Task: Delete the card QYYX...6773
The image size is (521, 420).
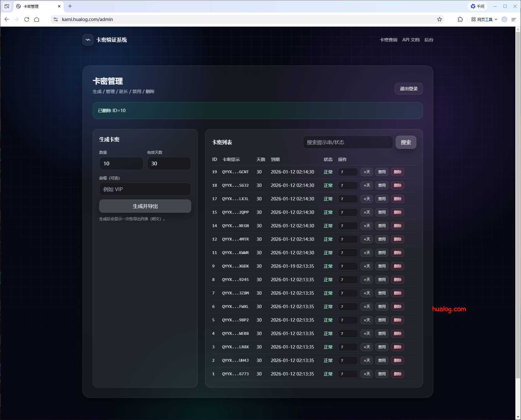Action: pos(397,374)
